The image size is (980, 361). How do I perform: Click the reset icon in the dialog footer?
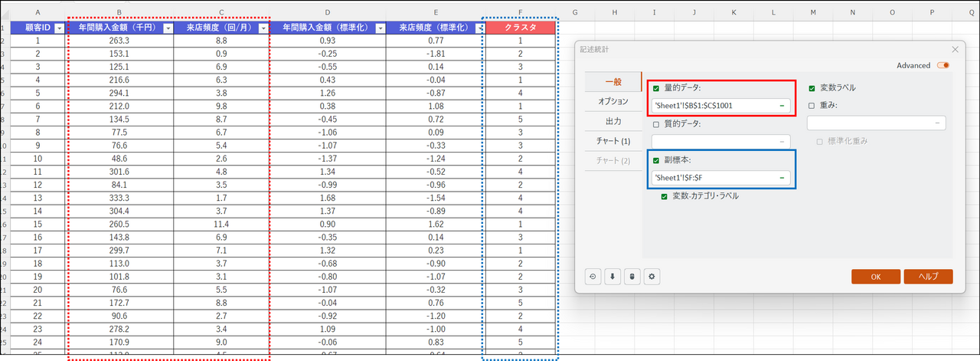[593, 277]
